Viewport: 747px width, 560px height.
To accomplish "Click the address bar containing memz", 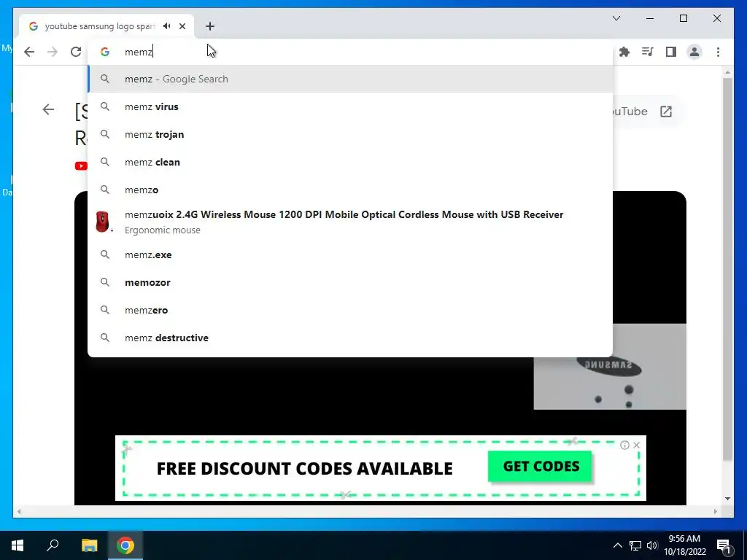I will pyautogui.click(x=350, y=52).
